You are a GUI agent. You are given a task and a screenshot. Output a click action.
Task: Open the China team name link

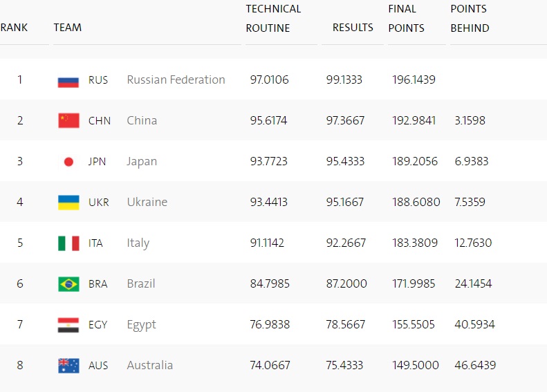point(142,121)
